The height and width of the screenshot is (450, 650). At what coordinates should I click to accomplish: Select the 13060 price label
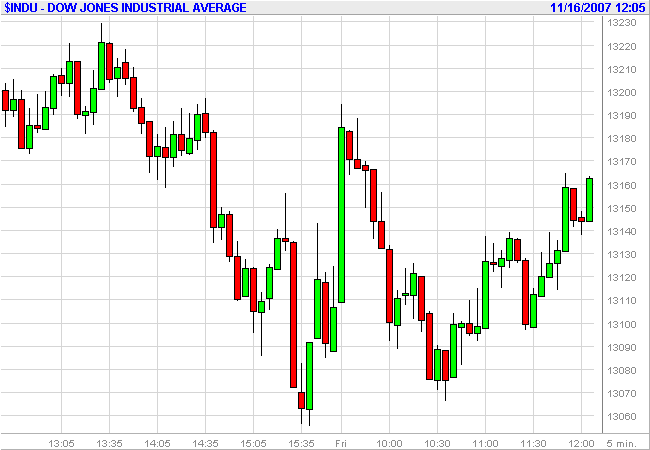click(621, 416)
